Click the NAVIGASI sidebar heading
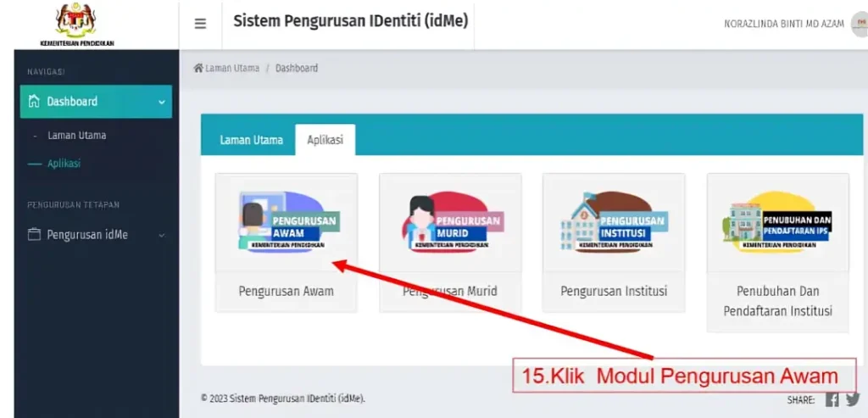Screen dimensions: 868x418 click(x=46, y=72)
